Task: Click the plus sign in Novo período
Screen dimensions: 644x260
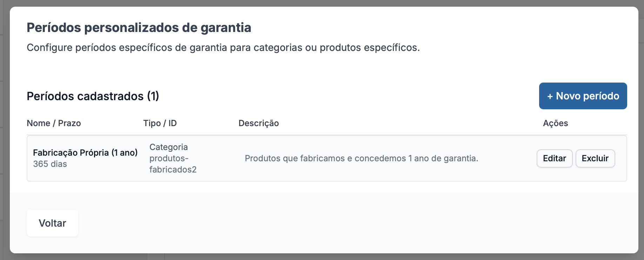Action: pyautogui.click(x=550, y=96)
